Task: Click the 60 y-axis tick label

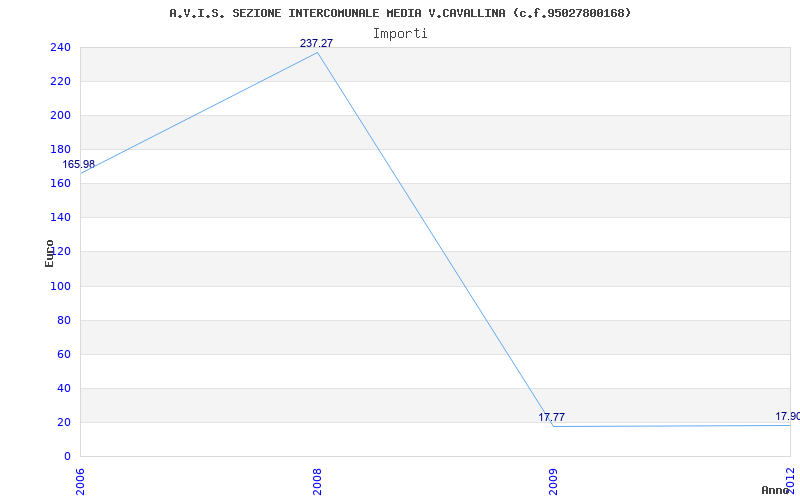Action: [64, 354]
